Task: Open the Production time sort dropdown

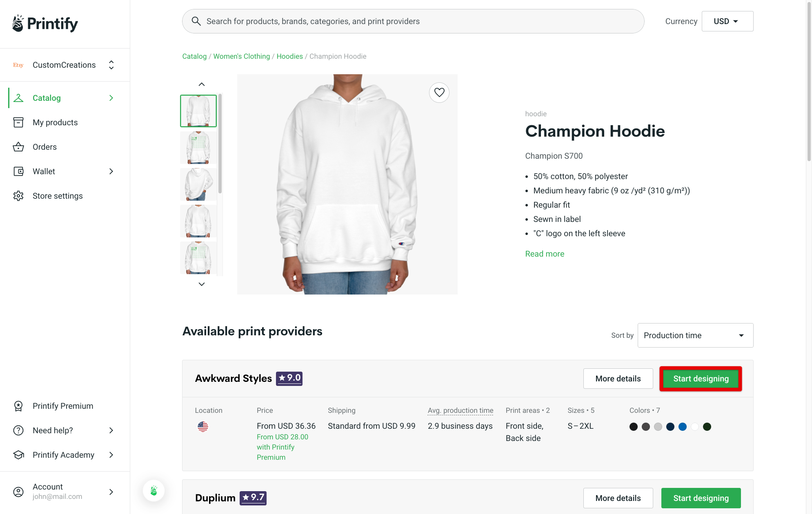Action: (x=695, y=335)
